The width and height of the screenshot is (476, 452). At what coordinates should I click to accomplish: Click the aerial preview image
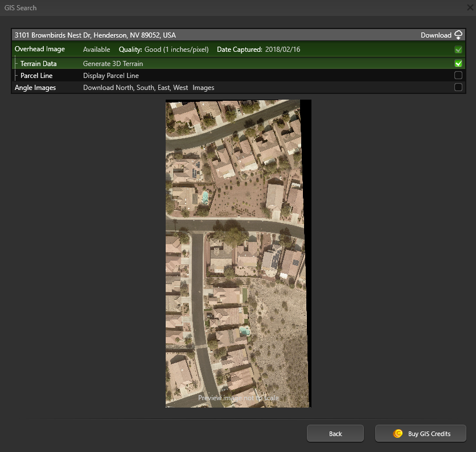pyautogui.click(x=237, y=253)
